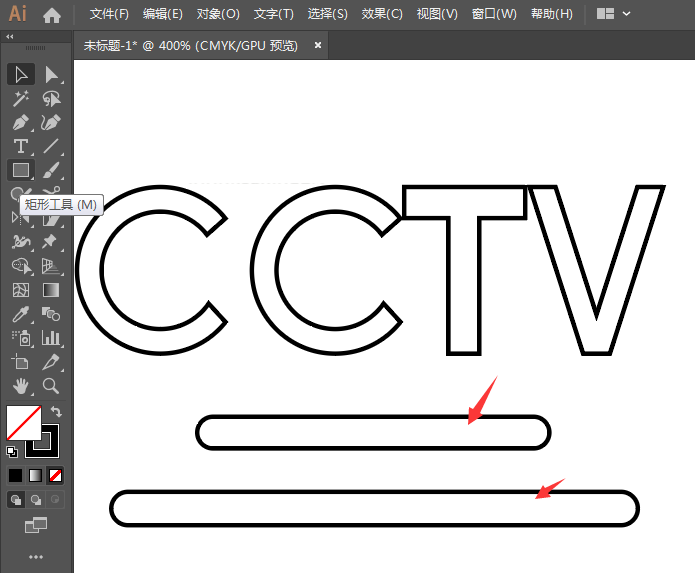The image size is (695, 573).
Task: Open the 文件(F) menu
Action: coord(109,14)
